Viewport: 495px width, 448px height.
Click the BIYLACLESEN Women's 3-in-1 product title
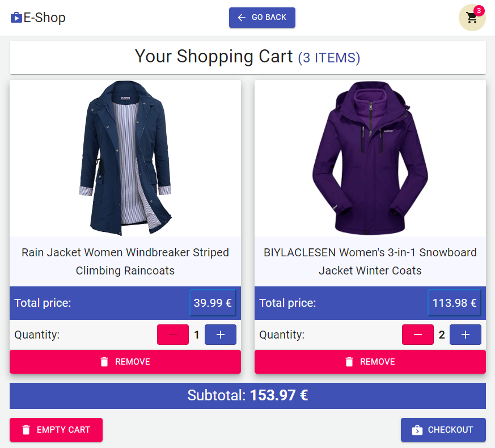(x=370, y=261)
